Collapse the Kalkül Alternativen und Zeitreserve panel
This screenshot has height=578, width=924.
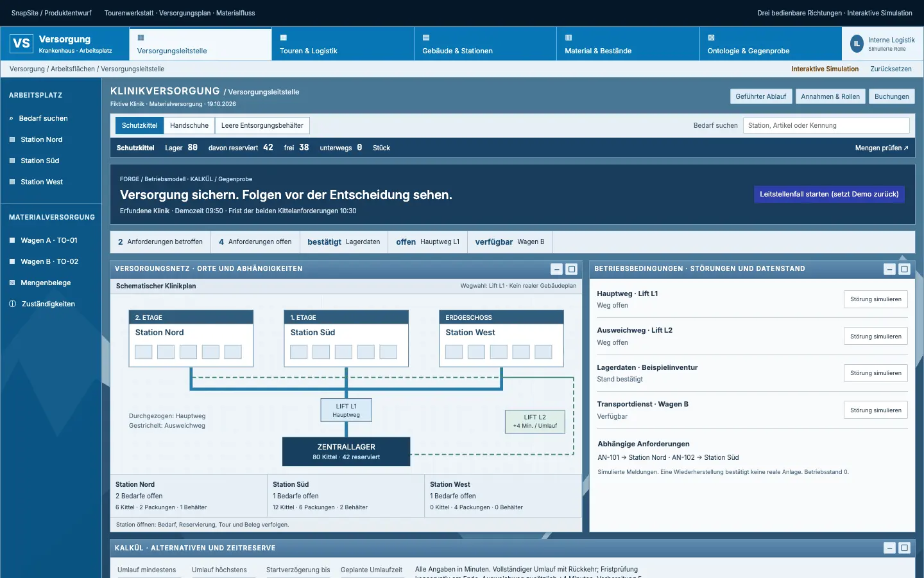pyautogui.click(x=890, y=548)
